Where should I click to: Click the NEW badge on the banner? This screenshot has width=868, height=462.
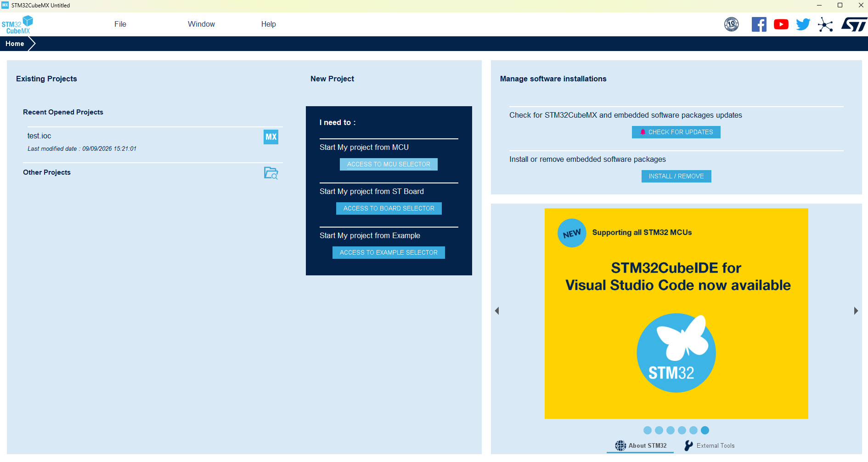(x=572, y=233)
